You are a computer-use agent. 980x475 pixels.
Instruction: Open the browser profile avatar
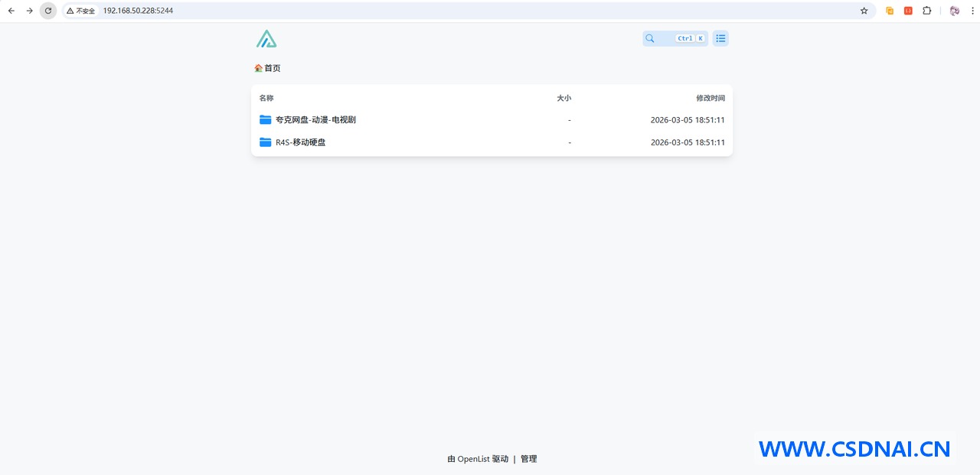(x=955, y=11)
